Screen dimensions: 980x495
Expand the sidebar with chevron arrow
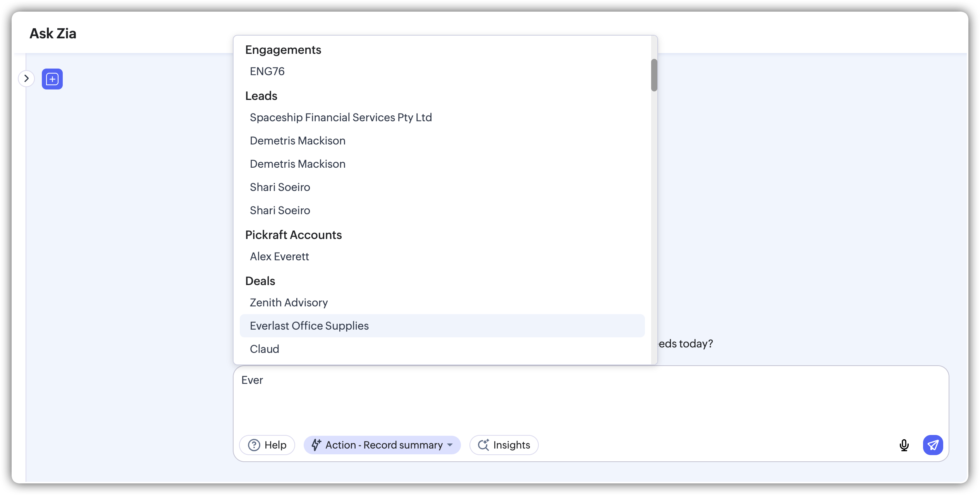(26, 79)
